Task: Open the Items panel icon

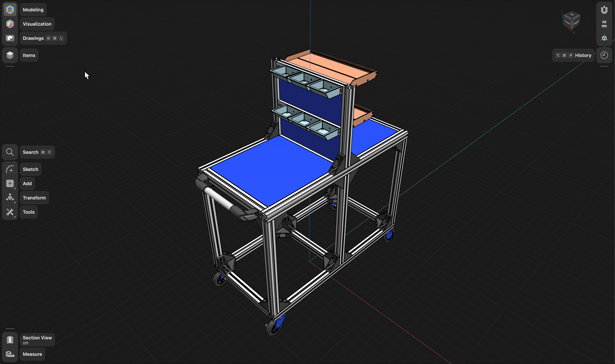Action: (x=10, y=55)
